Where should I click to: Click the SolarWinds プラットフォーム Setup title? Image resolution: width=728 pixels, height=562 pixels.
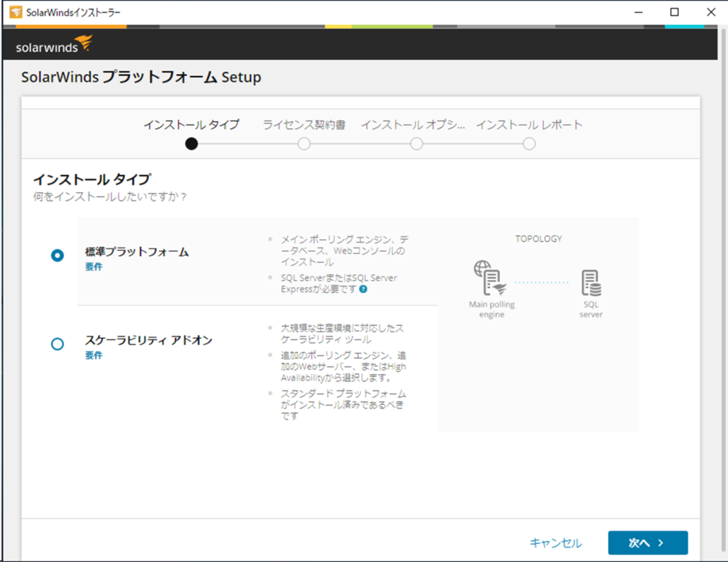coord(141,77)
